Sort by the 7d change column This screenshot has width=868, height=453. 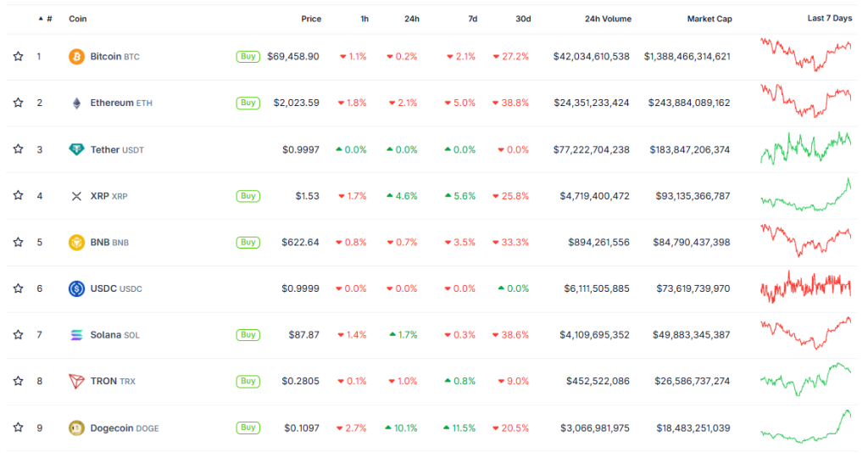coord(472,19)
